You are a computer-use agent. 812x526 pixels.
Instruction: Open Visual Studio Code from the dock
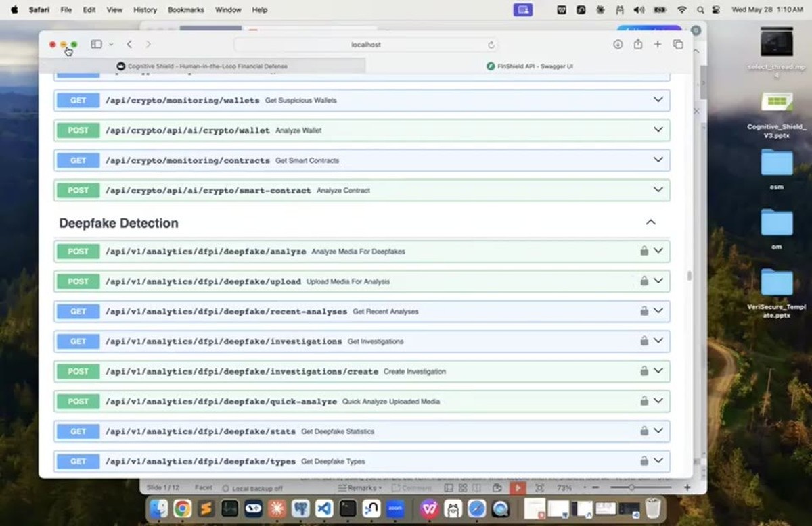point(324,508)
